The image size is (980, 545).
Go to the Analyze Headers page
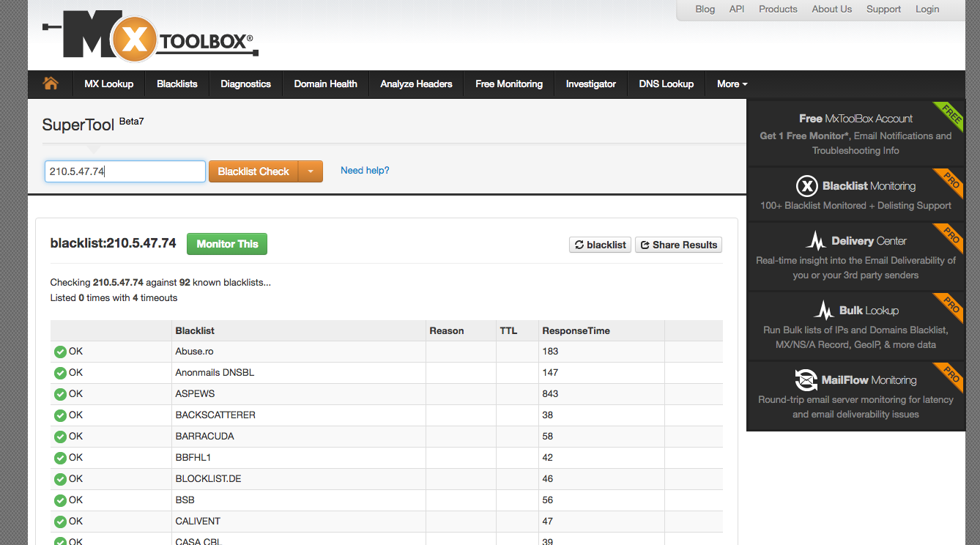point(416,84)
